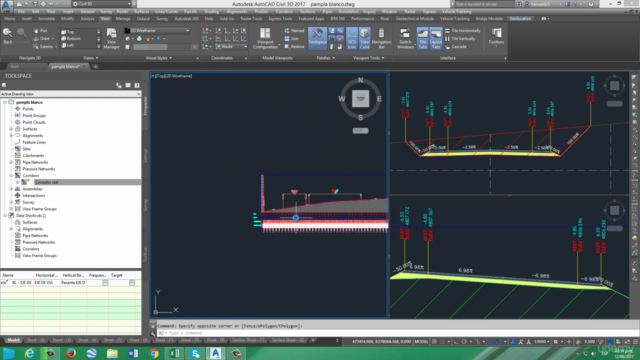Open the Toolbars menu icon

pos(496,37)
